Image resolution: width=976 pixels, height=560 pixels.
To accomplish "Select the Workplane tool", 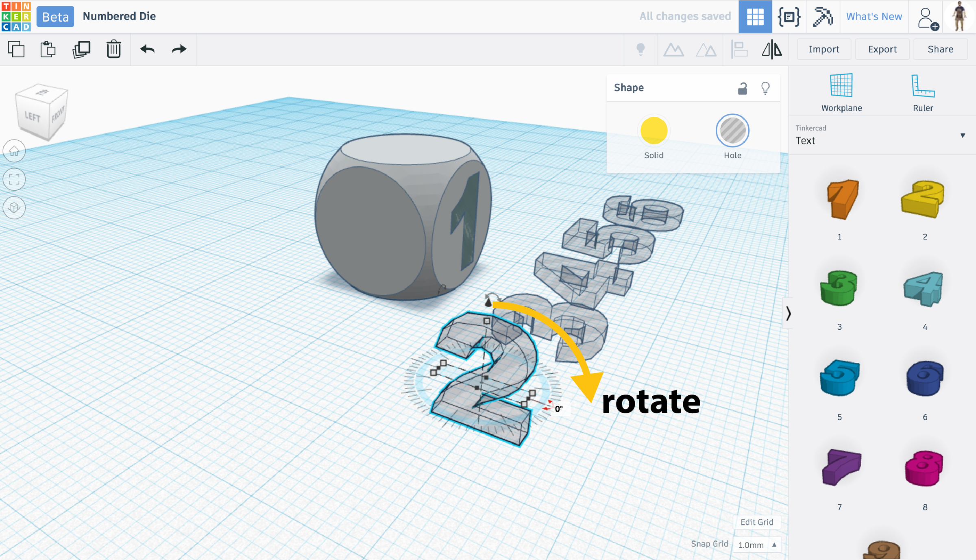I will point(841,92).
